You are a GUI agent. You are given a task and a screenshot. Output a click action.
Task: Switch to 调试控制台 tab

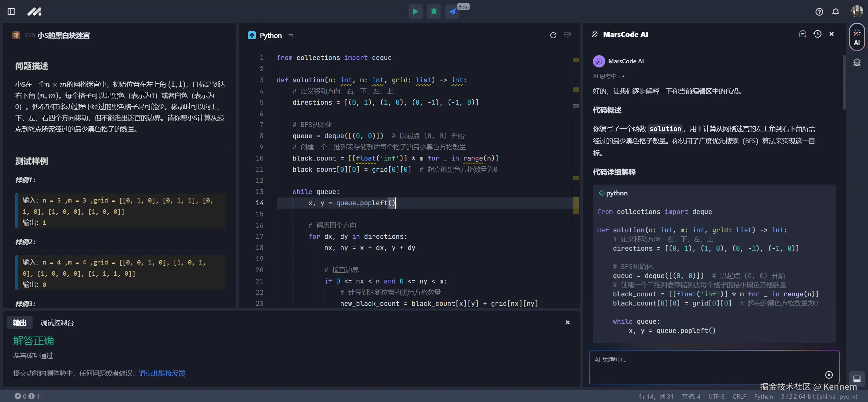57,323
